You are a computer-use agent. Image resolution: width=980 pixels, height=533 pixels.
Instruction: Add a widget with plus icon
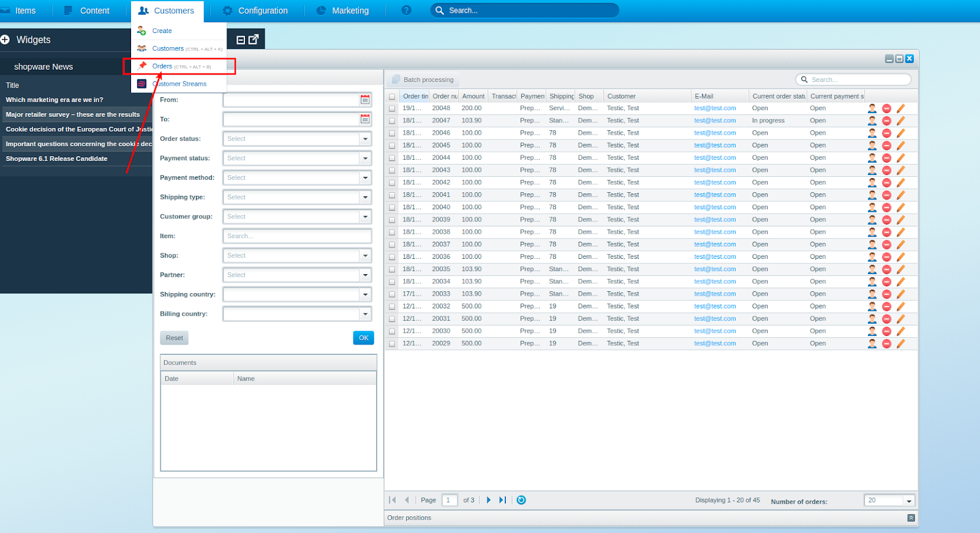point(6,40)
